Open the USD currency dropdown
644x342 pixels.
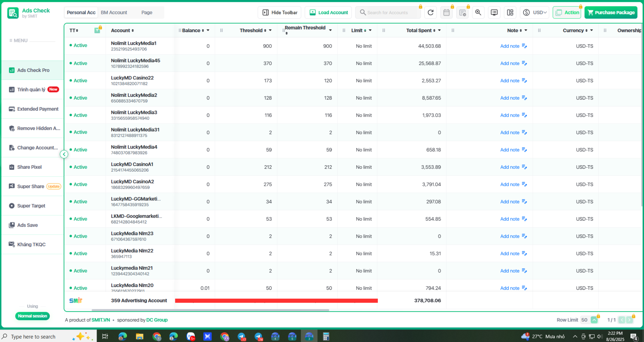click(x=535, y=13)
